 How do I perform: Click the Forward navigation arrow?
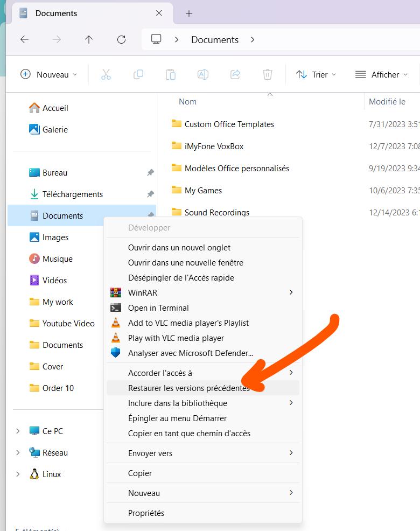coord(57,40)
